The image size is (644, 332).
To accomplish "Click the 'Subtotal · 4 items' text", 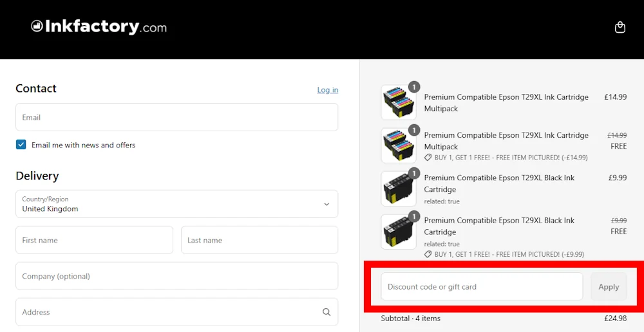I will coord(411,318).
